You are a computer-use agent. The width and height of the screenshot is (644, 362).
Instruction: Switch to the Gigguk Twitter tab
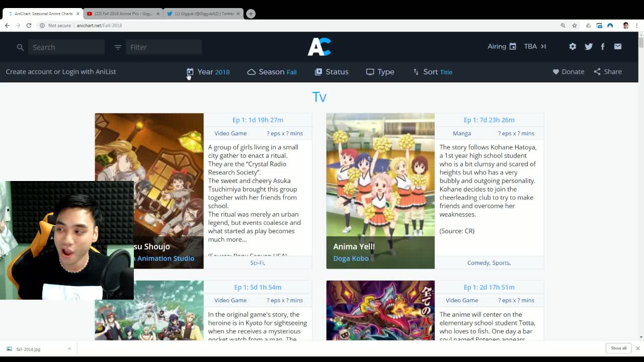(x=203, y=14)
